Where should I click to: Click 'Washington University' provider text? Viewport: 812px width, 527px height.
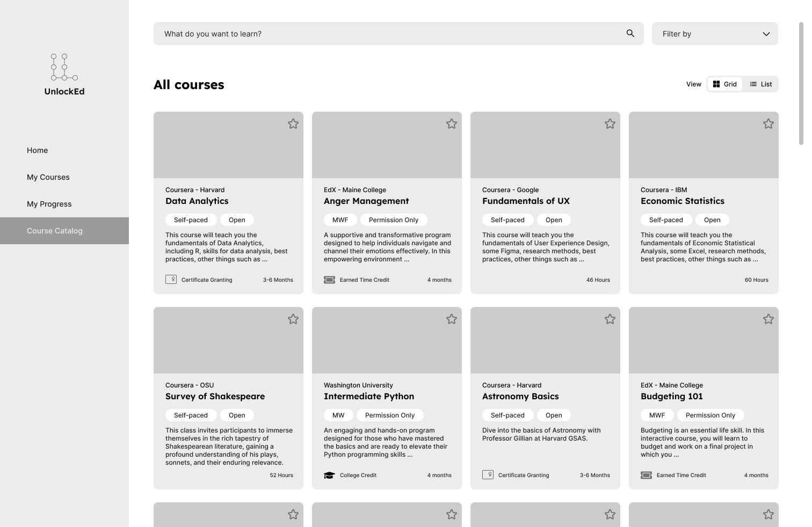click(x=358, y=385)
